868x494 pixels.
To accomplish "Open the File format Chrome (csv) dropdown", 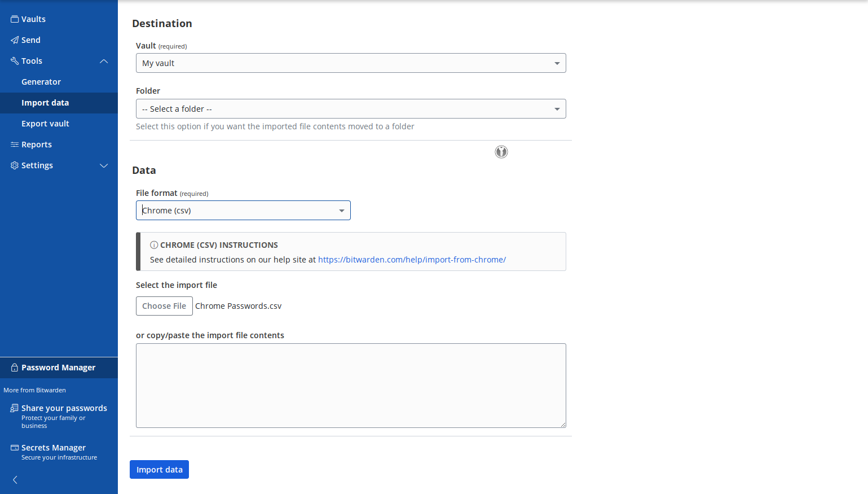I will pos(243,211).
